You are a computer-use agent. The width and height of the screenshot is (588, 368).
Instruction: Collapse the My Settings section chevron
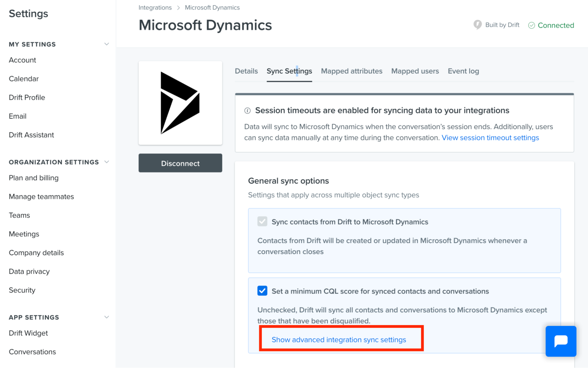coord(106,44)
